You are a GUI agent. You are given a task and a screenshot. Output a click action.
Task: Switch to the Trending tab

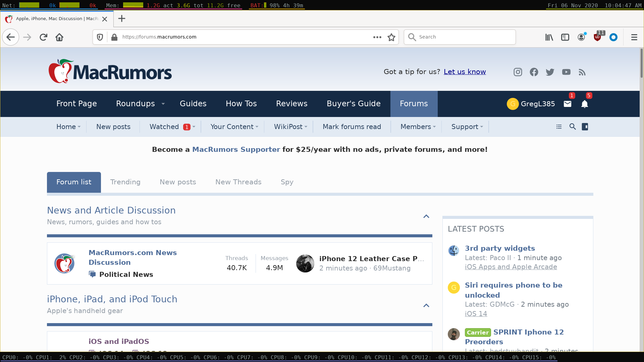click(125, 182)
